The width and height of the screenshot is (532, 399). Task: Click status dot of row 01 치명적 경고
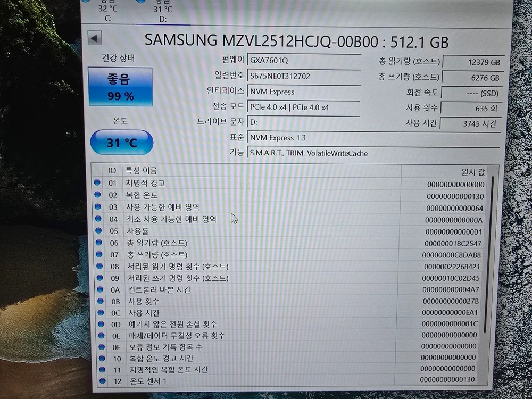(97, 182)
